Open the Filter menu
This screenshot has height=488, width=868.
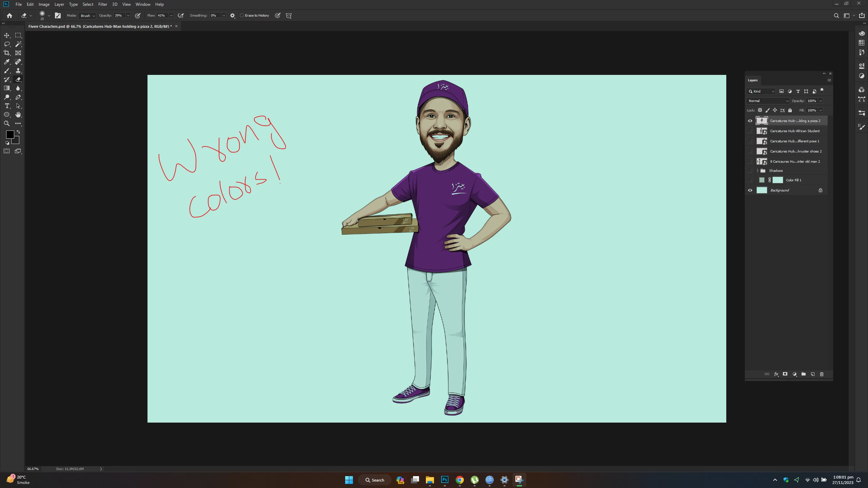click(102, 4)
